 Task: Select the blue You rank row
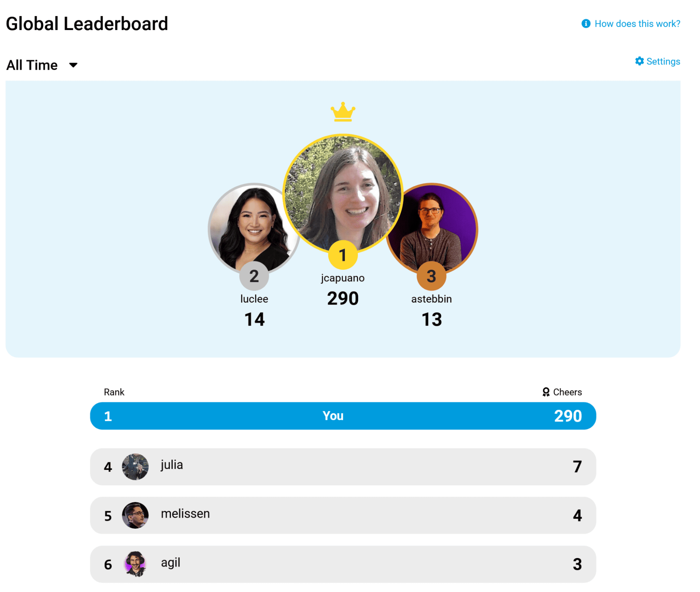point(343,416)
